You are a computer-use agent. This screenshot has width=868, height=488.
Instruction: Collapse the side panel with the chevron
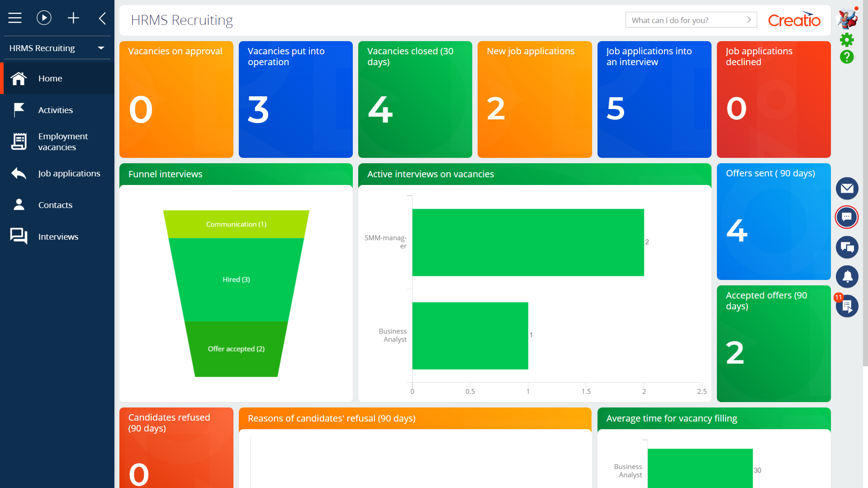pyautogui.click(x=102, y=18)
